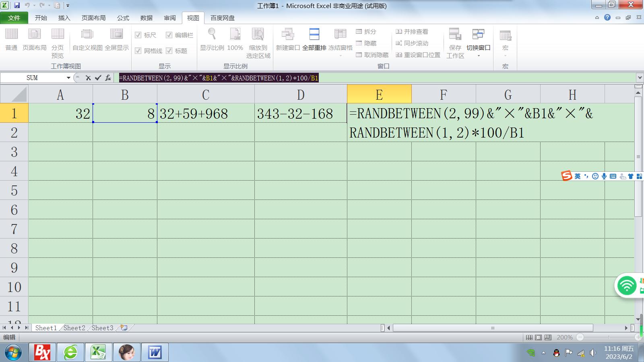Screen dimensions: 644x362
Task: Click the Split (拆分) button
Action: coord(366,31)
